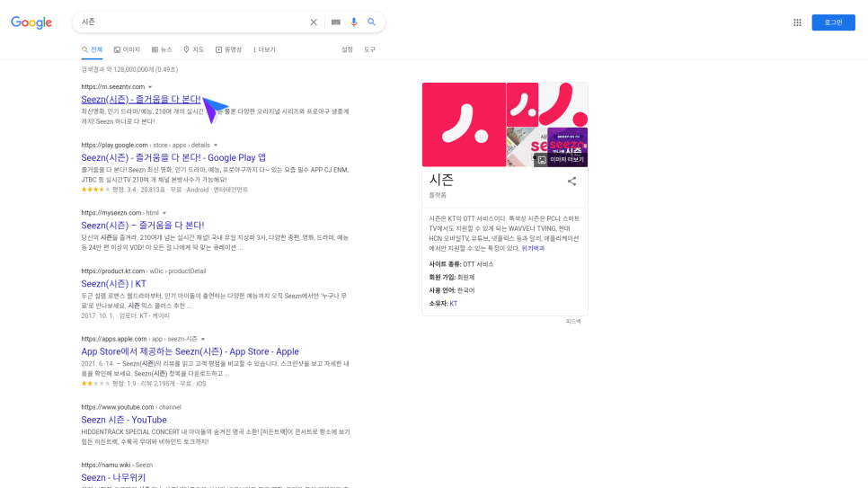Switch to the 이미지 tab
This screenshot has width=868, height=488.
coord(127,49)
